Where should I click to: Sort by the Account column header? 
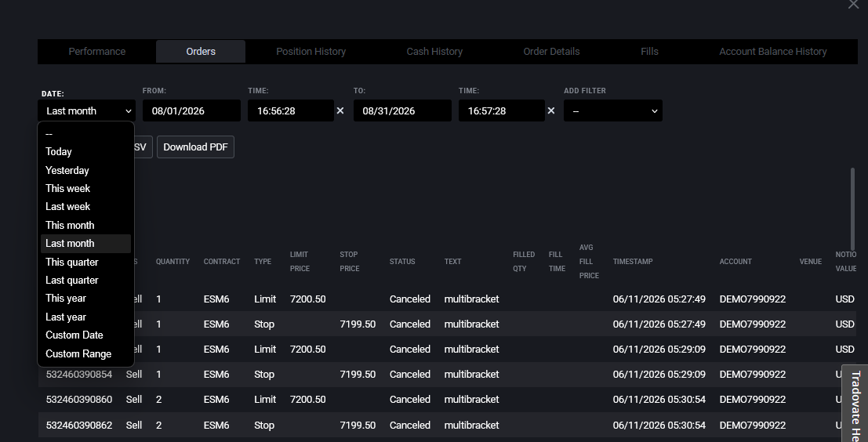(735, 262)
